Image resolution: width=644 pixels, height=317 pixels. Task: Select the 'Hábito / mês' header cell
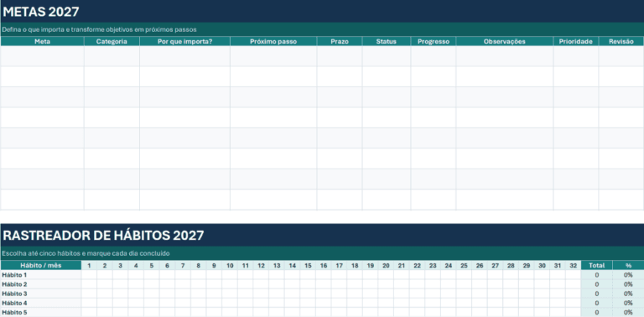click(x=40, y=265)
